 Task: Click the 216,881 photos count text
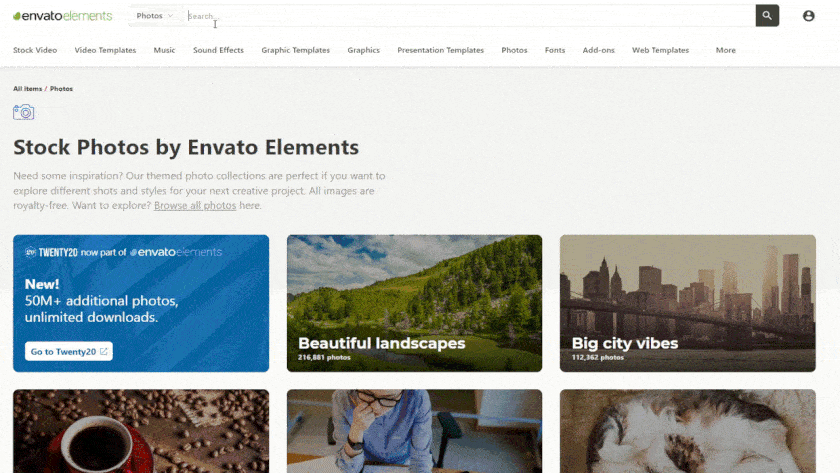[324, 357]
